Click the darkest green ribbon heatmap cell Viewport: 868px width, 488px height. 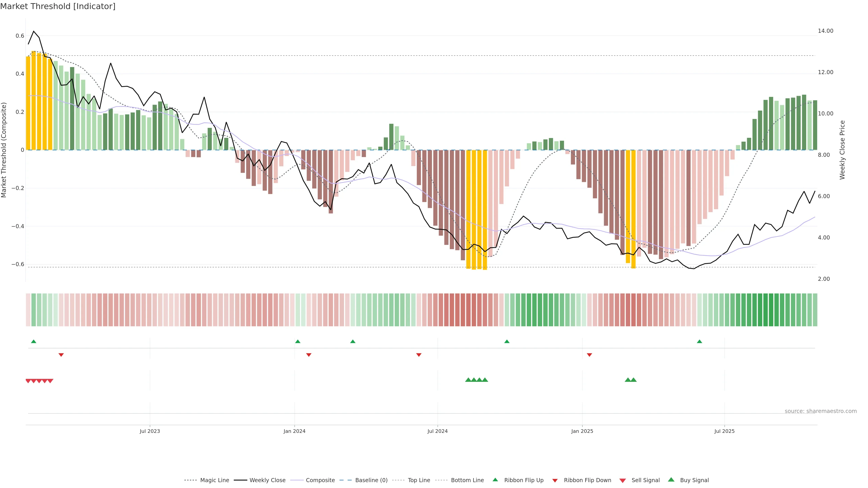pos(771,310)
